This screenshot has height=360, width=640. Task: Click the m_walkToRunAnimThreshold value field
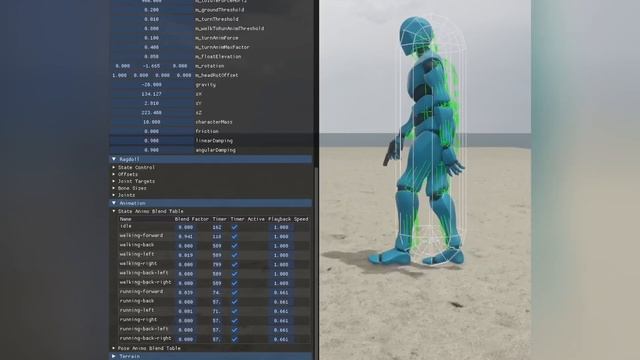click(151, 29)
